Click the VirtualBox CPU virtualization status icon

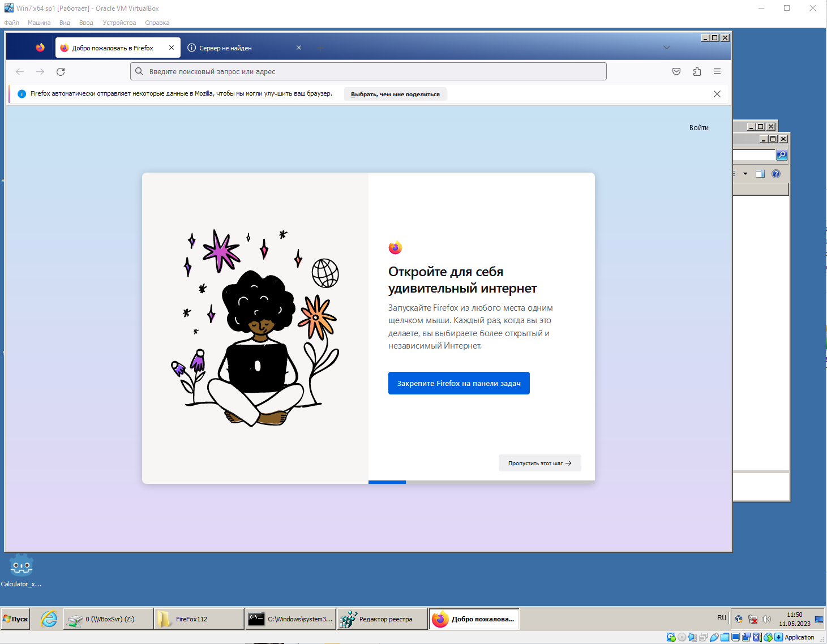[757, 637]
